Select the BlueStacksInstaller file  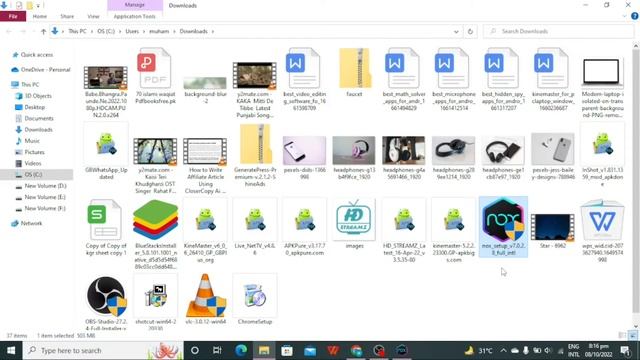(x=156, y=234)
